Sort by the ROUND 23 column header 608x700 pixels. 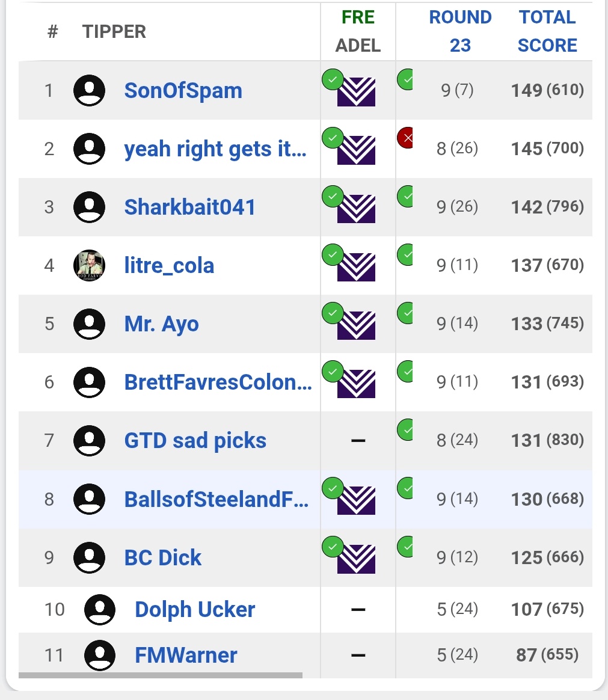tap(460, 31)
